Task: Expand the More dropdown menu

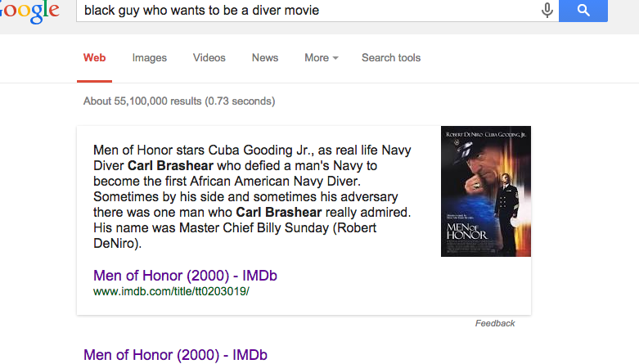Action: pyautogui.click(x=322, y=58)
